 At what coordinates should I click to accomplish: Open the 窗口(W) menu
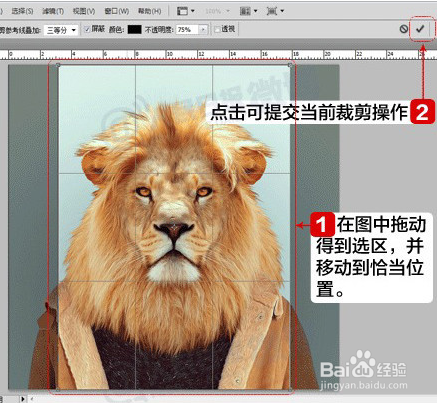[x=117, y=11]
